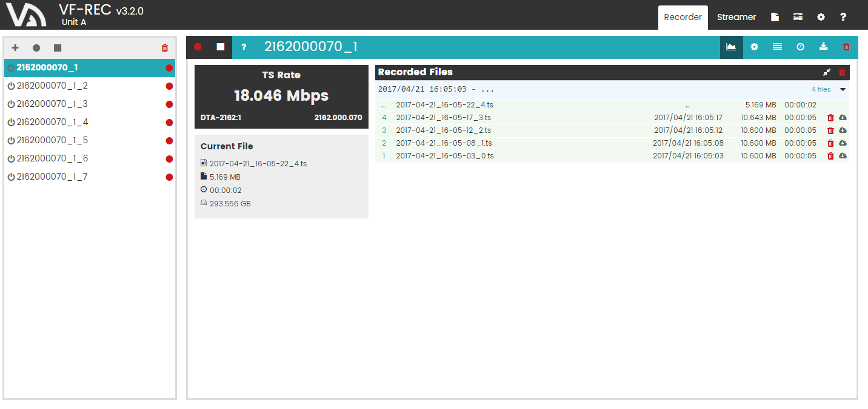This screenshot has height=409, width=868.
Task: Switch to the Streamer tab
Action: pyautogui.click(x=736, y=17)
